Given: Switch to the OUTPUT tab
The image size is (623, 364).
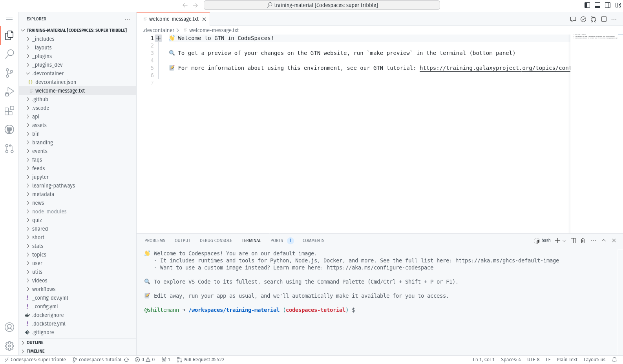Looking at the screenshot, I should click(183, 240).
